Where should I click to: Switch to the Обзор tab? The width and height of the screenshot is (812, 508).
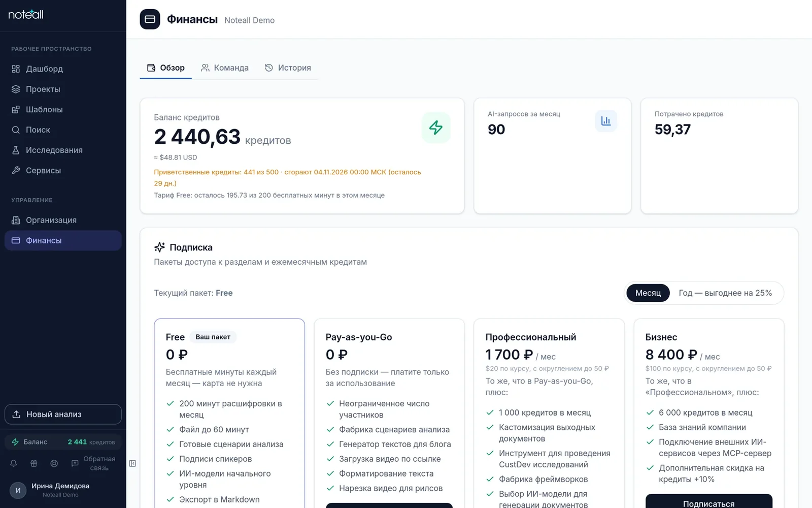pyautogui.click(x=166, y=68)
